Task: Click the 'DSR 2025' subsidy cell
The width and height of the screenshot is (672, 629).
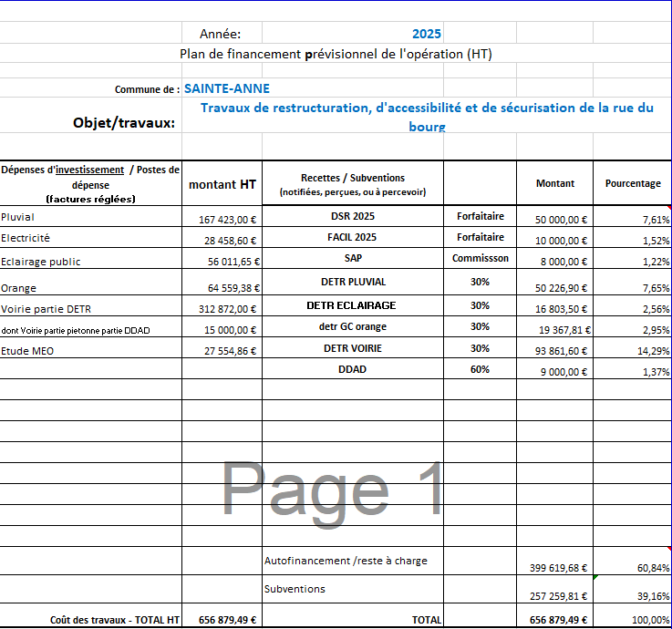Action: point(353,216)
